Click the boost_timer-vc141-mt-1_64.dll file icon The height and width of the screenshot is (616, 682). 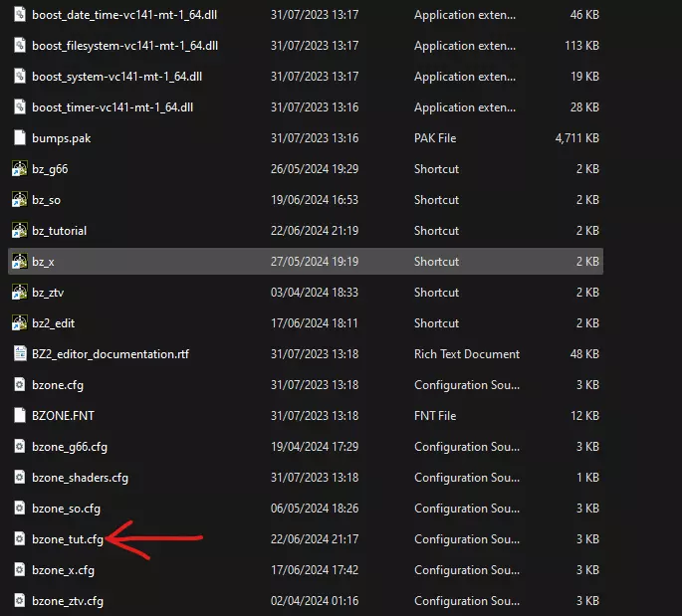coord(20,106)
